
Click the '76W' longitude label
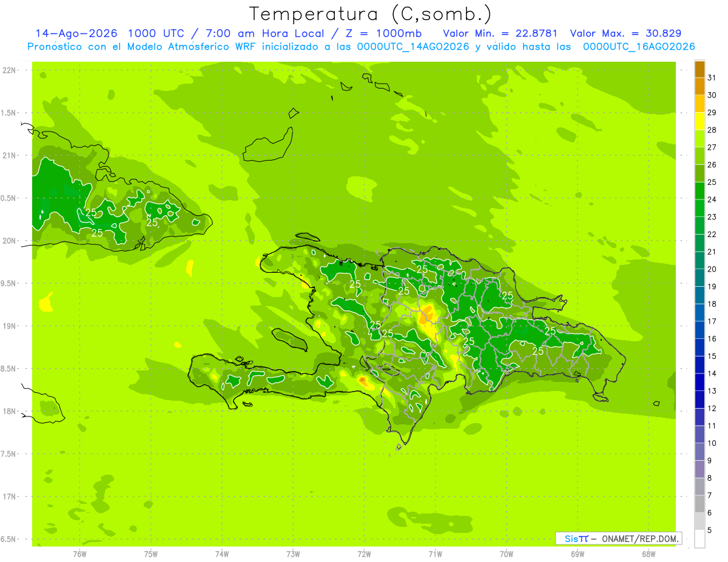(79, 554)
